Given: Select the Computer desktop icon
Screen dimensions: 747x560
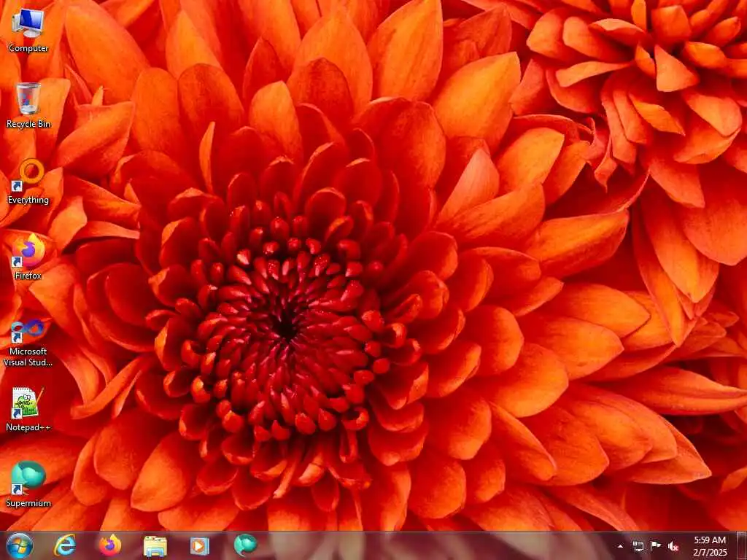Looking at the screenshot, I should point(28,30).
